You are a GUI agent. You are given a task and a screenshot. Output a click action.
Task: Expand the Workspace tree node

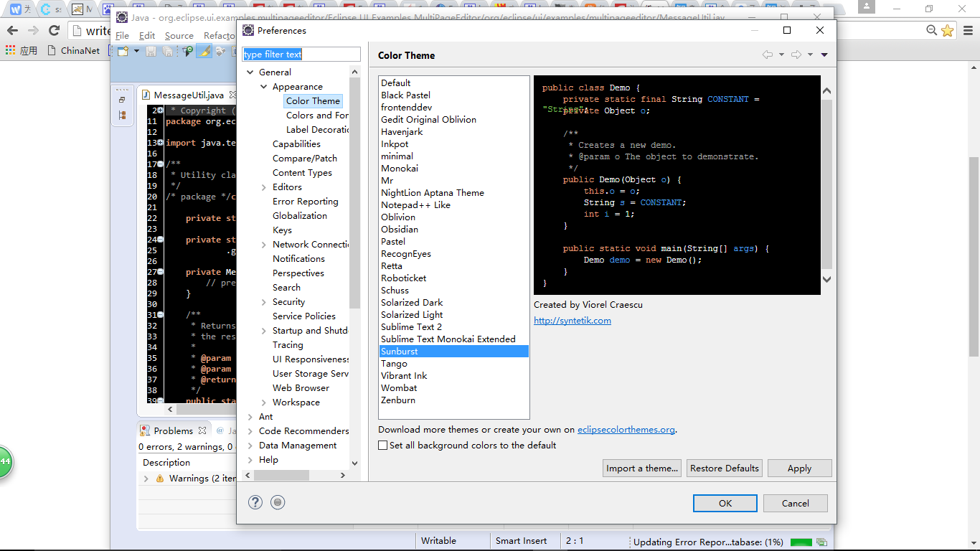pos(264,402)
